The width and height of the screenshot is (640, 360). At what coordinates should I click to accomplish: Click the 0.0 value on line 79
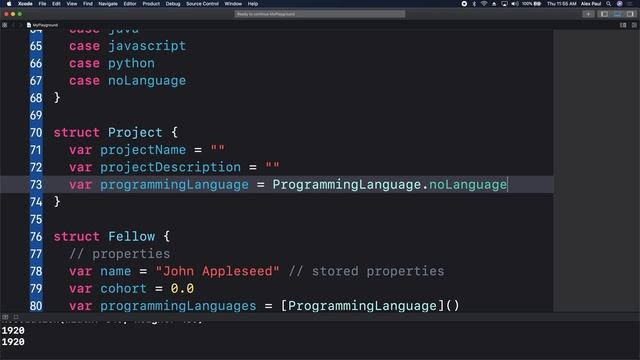click(182, 289)
